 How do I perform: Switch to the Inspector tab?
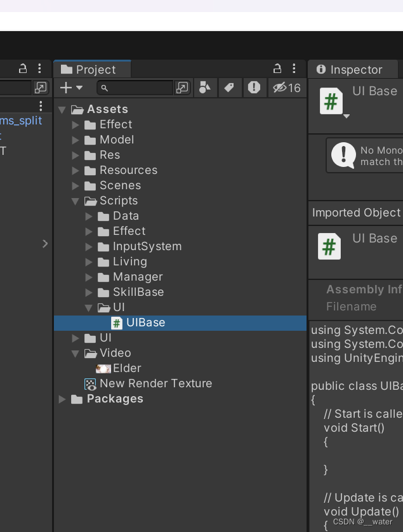(353, 69)
